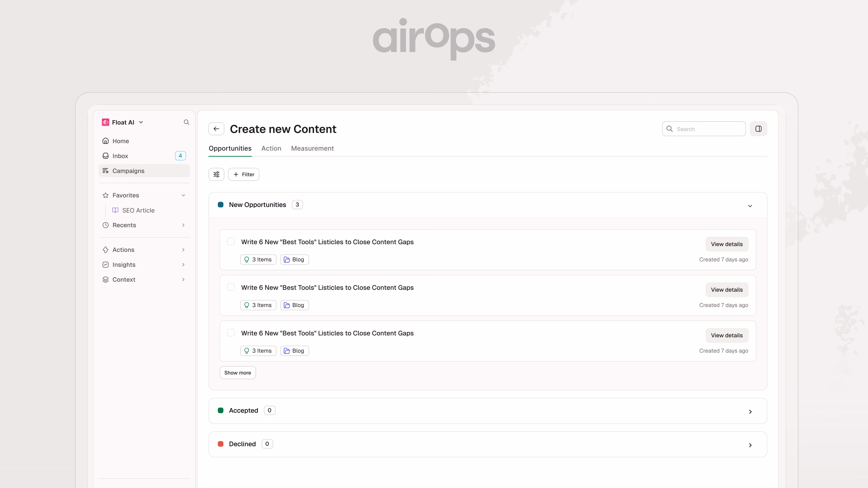
Task: Open Campaigns in the sidebar
Action: click(144, 171)
